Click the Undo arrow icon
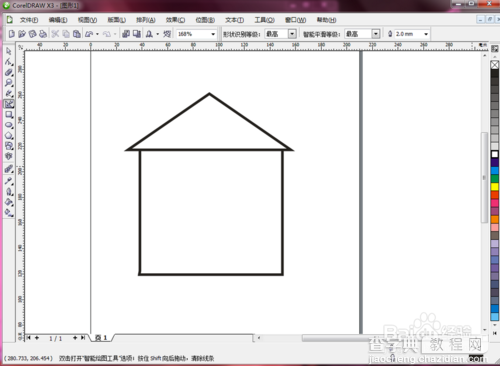 pos(89,34)
